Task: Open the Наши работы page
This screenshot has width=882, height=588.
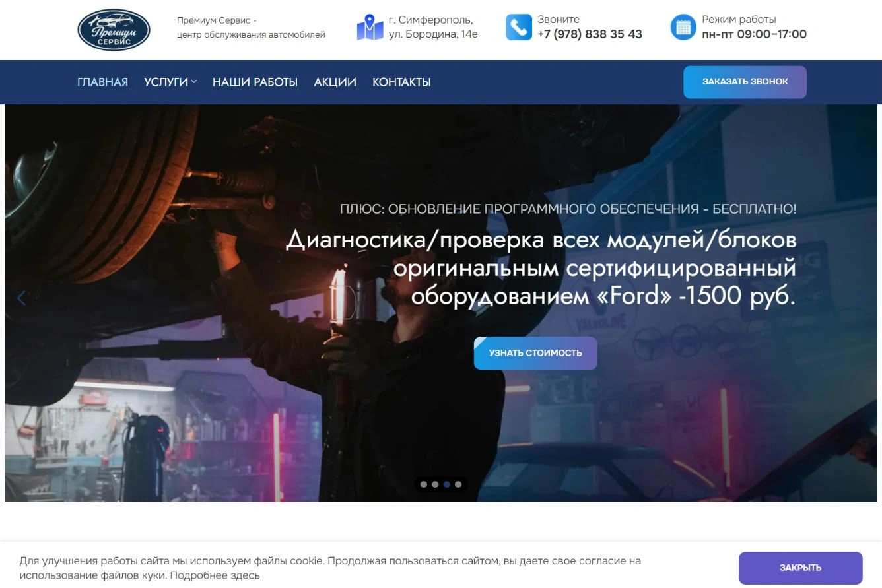Action: coord(255,82)
